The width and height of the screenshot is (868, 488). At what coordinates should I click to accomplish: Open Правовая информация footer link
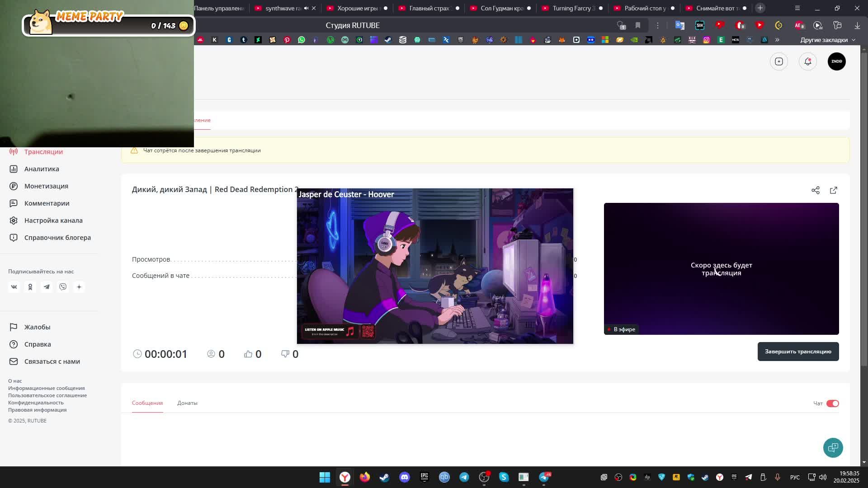[x=37, y=410]
